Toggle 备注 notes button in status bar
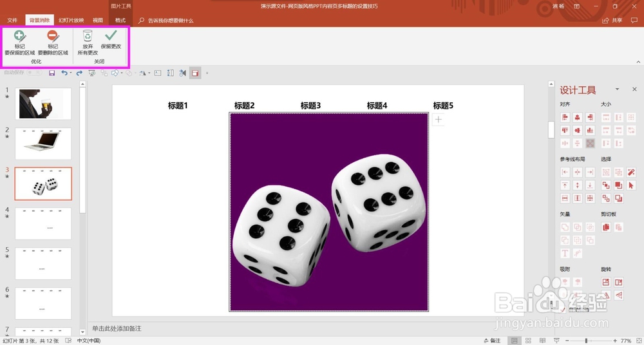 pos(493,341)
